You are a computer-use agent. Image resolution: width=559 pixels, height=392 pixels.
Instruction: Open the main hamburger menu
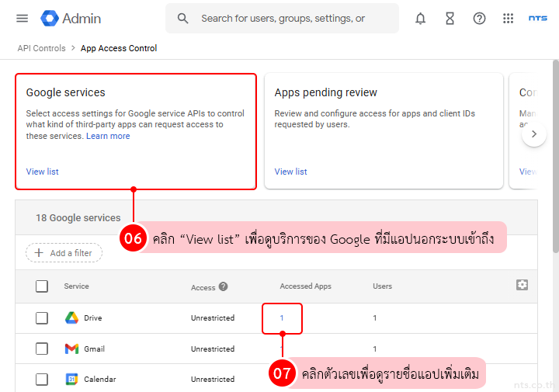(22, 19)
